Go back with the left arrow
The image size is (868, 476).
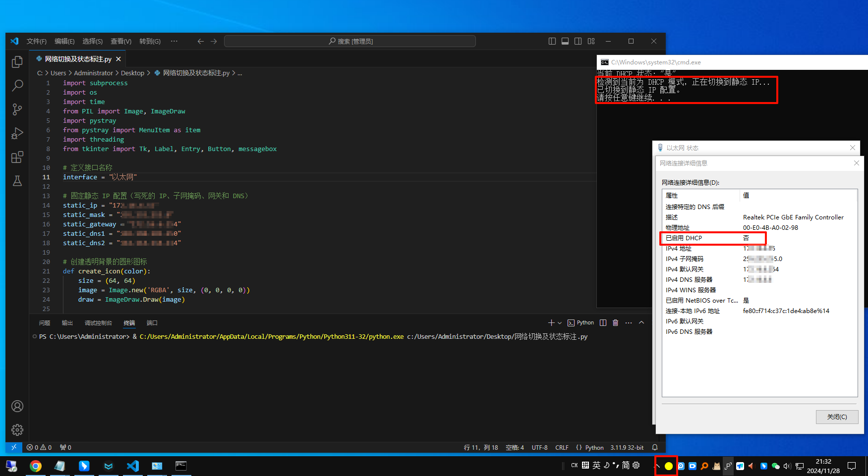pos(201,41)
